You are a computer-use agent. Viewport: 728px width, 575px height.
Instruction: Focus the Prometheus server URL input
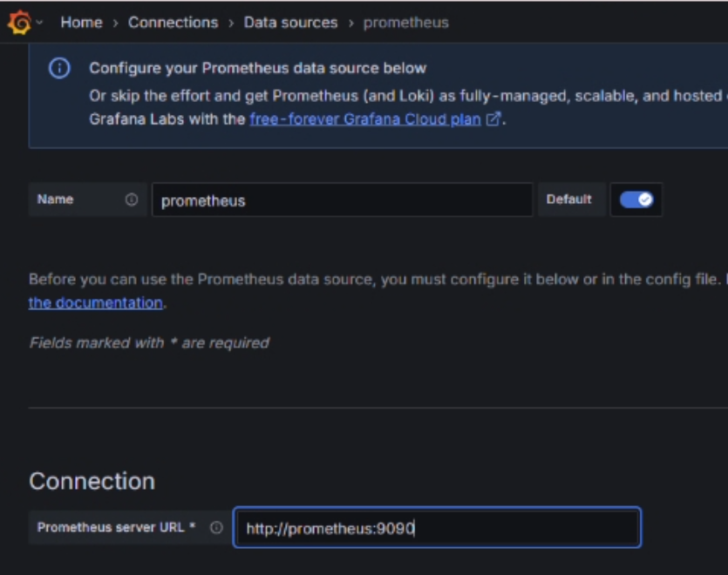(x=437, y=528)
